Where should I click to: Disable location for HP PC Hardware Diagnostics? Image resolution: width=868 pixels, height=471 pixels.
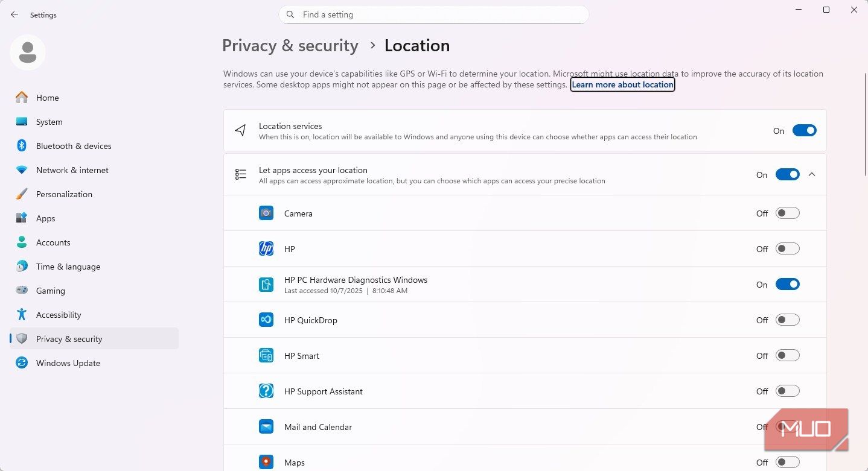coord(787,285)
